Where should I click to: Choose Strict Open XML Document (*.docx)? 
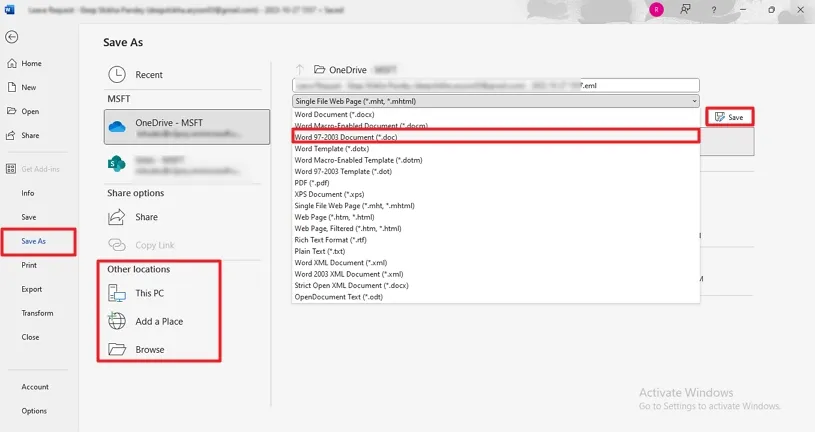(x=496, y=286)
